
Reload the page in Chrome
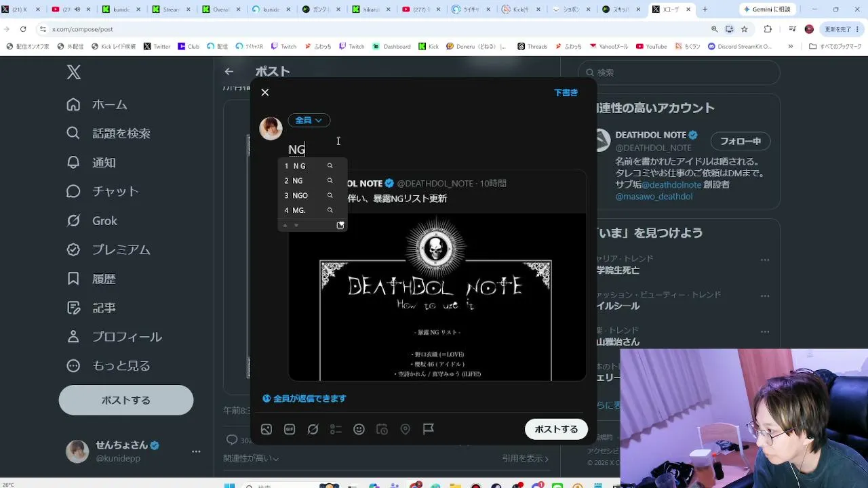[23, 29]
